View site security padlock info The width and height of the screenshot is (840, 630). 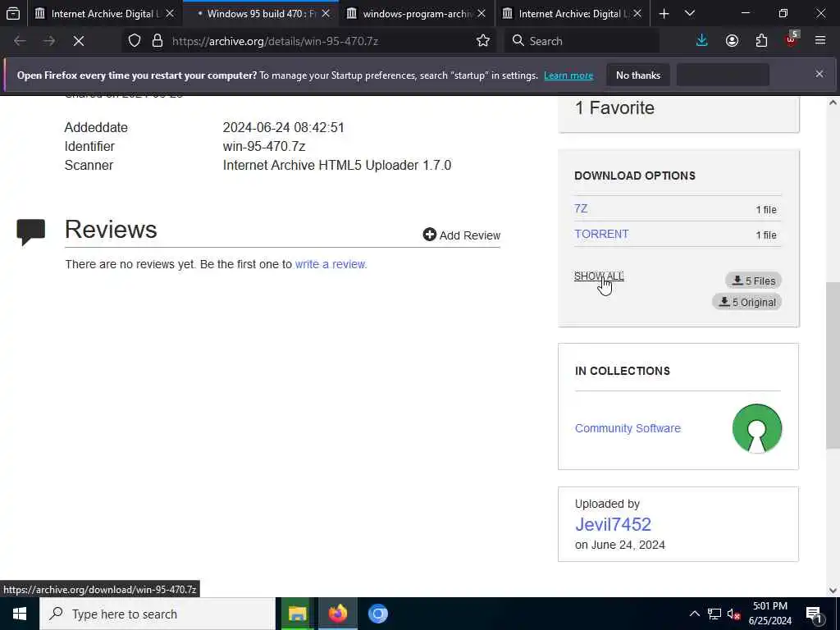coord(157,41)
